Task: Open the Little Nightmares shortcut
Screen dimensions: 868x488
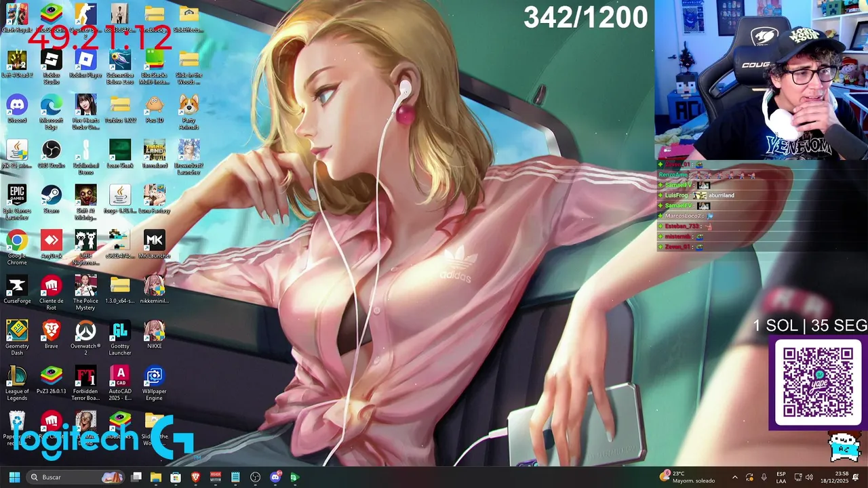Action: [85, 247]
